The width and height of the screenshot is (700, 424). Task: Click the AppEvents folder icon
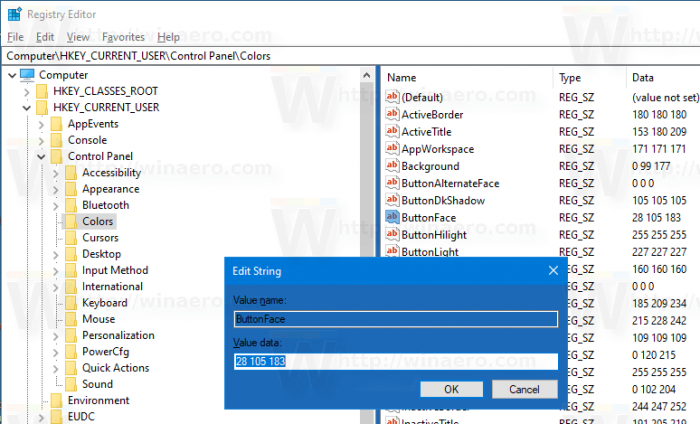coord(56,124)
